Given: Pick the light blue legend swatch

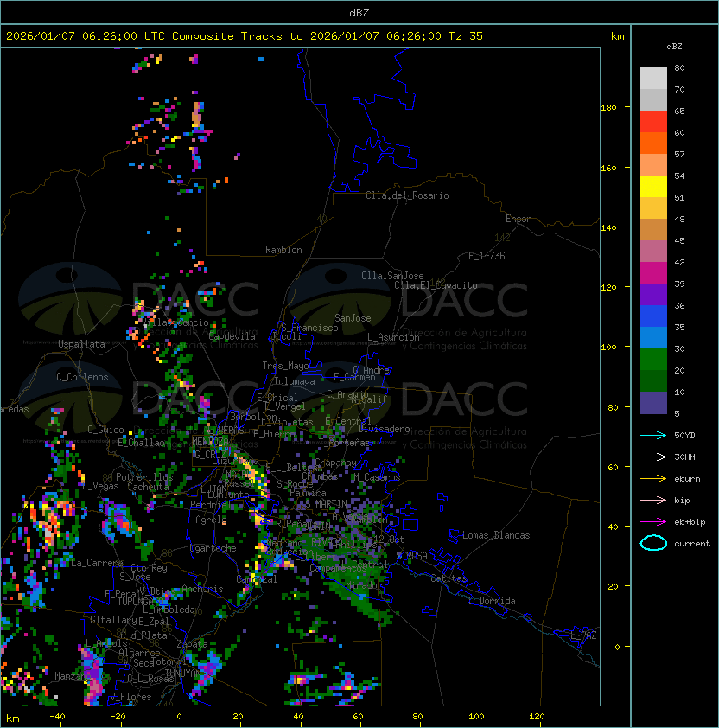Looking at the screenshot, I should [653, 337].
